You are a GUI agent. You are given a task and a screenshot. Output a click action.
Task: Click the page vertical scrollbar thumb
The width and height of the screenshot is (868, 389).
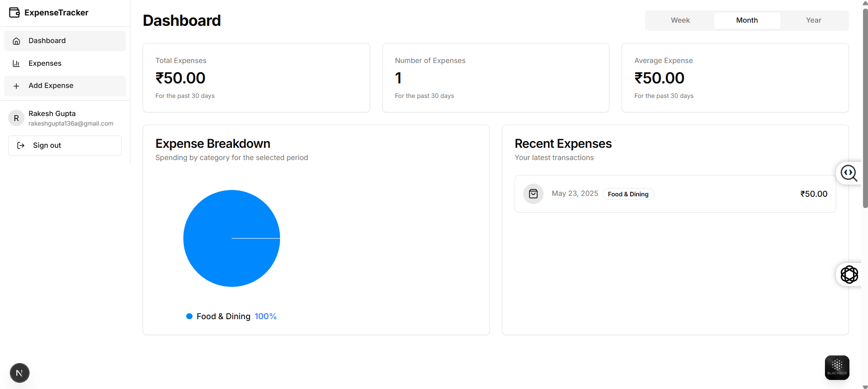coord(865,108)
